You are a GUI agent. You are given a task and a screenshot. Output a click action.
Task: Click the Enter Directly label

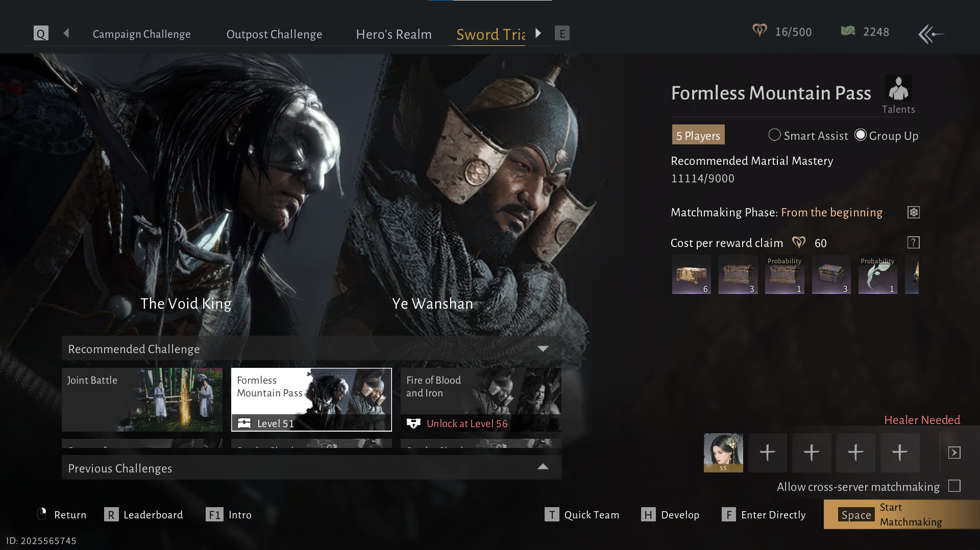tap(773, 515)
